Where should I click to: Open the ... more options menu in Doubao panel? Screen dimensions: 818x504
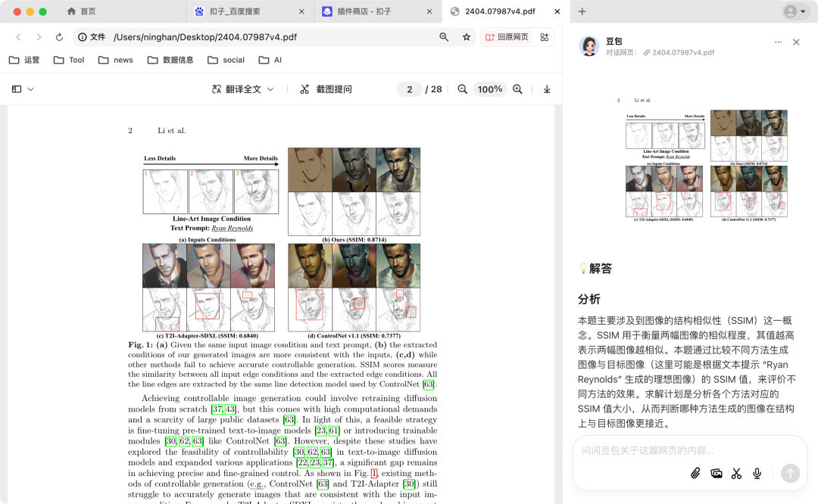779,42
